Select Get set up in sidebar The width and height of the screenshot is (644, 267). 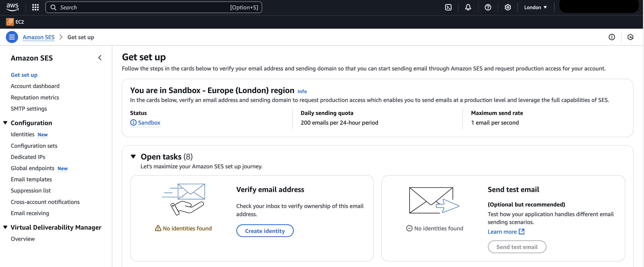point(24,75)
